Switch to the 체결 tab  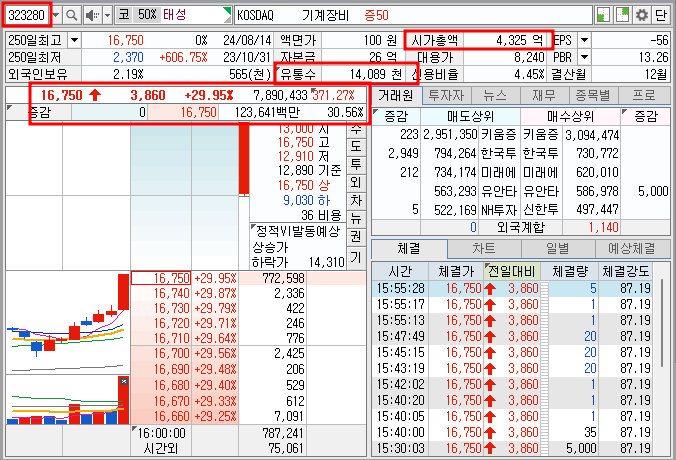(409, 249)
